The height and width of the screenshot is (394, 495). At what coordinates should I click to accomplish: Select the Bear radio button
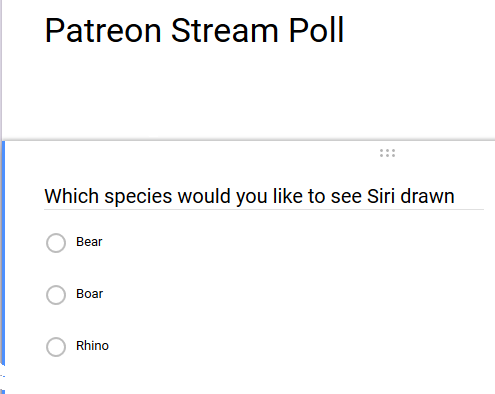pos(56,243)
